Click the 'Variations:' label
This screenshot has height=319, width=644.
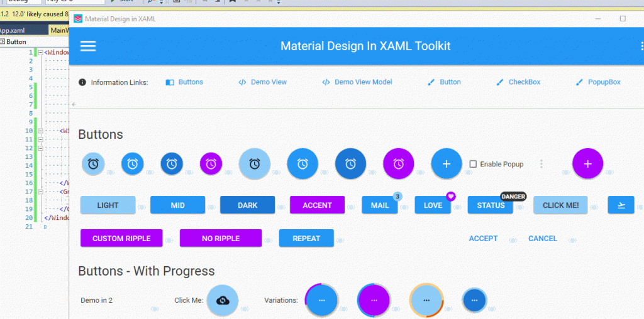pos(281,300)
